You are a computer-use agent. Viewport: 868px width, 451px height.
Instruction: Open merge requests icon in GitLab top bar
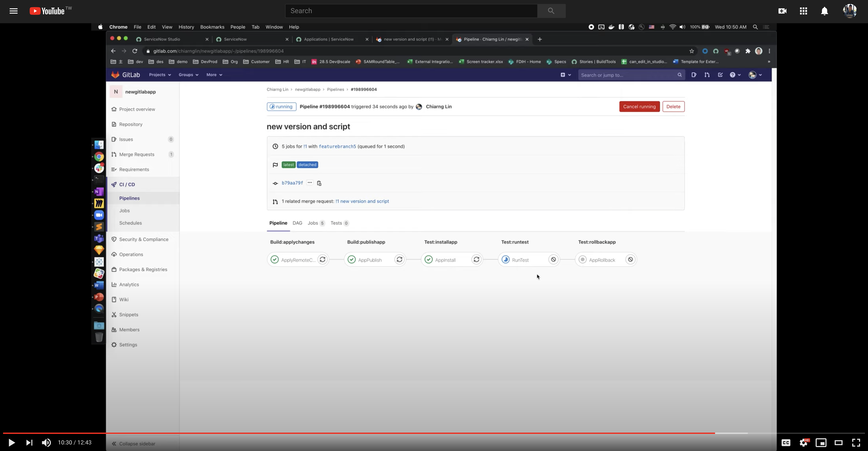(x=707, y=75)
